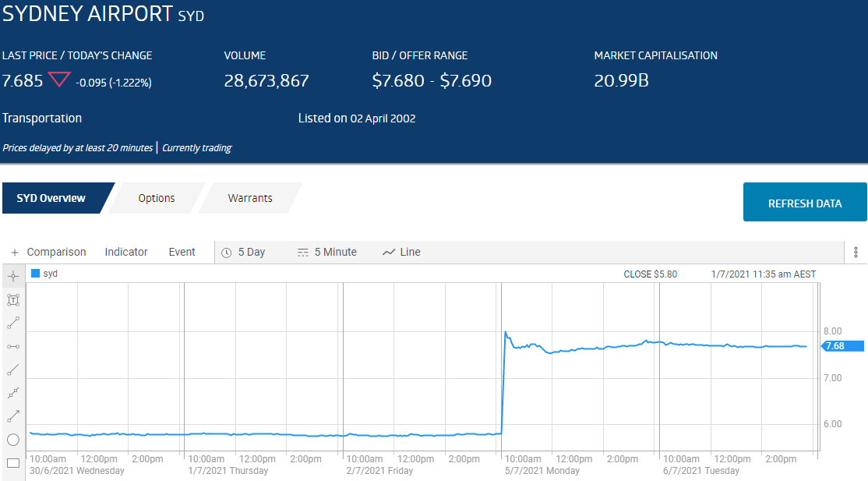Click the 7.00 price axis label

click(x=833, y=378)
